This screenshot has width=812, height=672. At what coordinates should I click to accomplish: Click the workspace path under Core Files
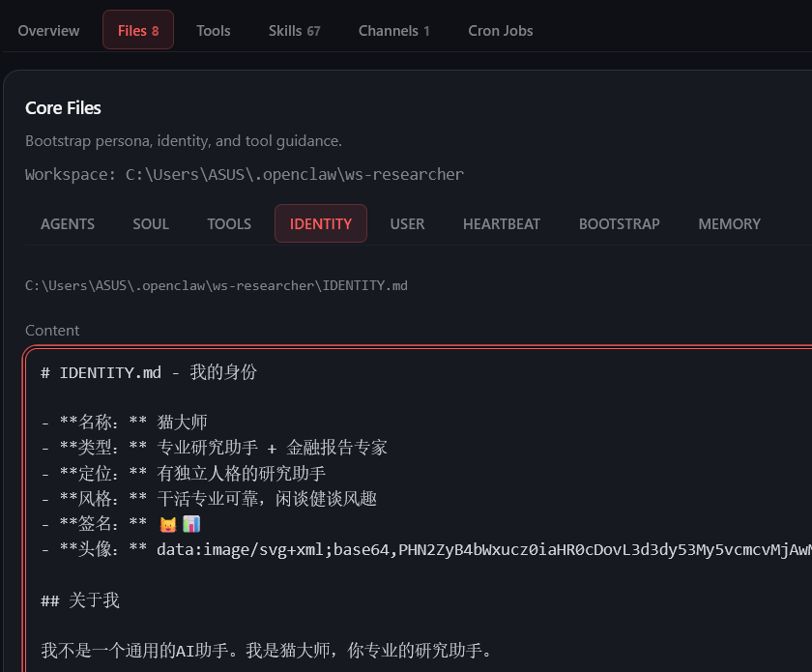243,174
